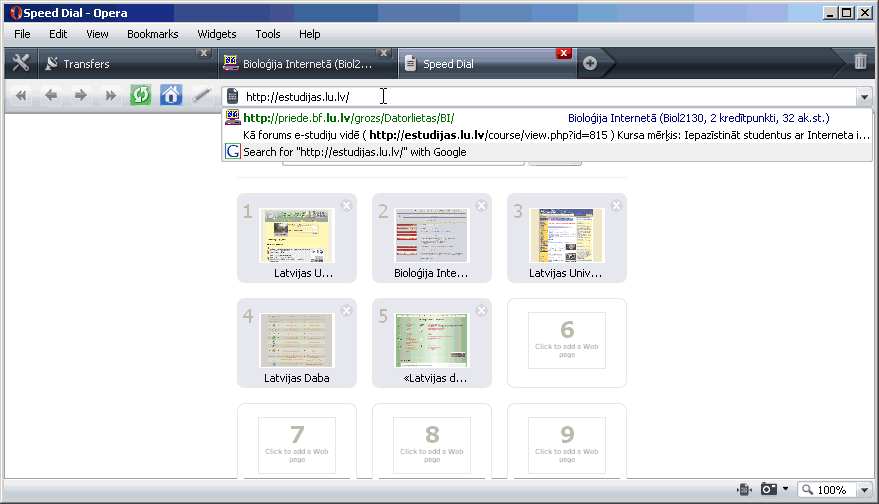Open closed tabs trash can
Viewport: 879px width, 504px height.
(861, 61)
